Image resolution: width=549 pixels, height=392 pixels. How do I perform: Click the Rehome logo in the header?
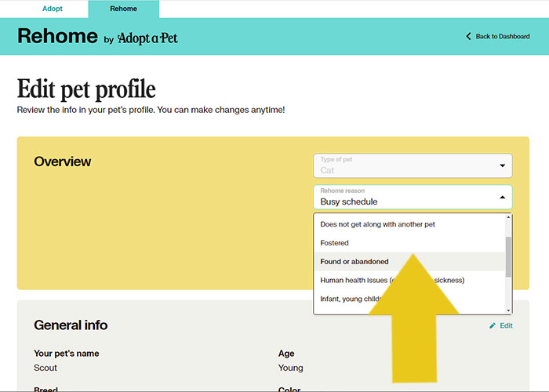coord(57,36)
